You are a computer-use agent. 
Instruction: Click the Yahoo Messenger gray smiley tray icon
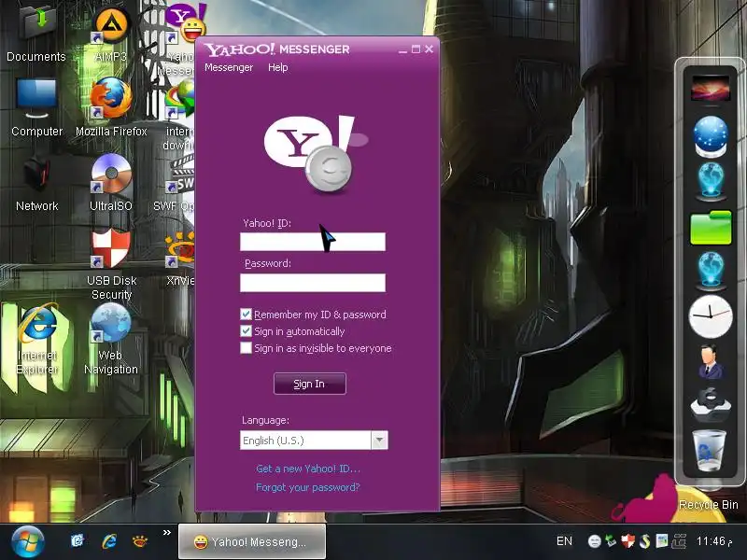(x=594, y=541)
